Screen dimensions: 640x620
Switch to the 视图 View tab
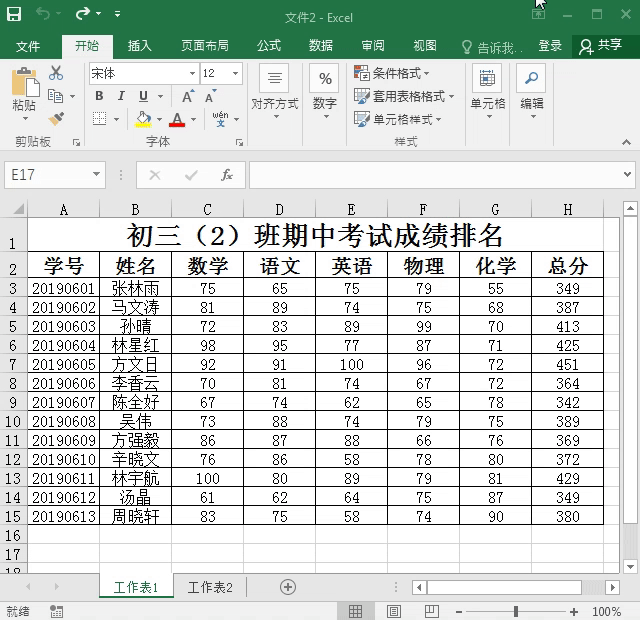[x=425, y=46]
